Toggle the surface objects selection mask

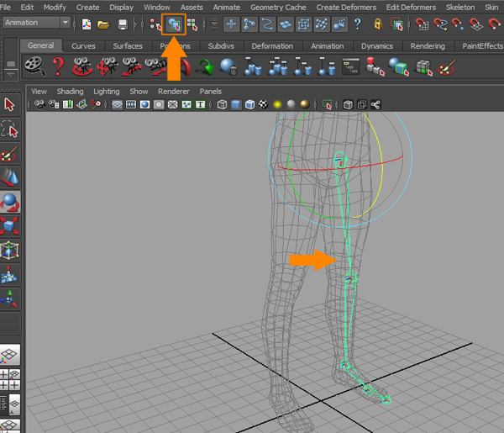point(286,24)
